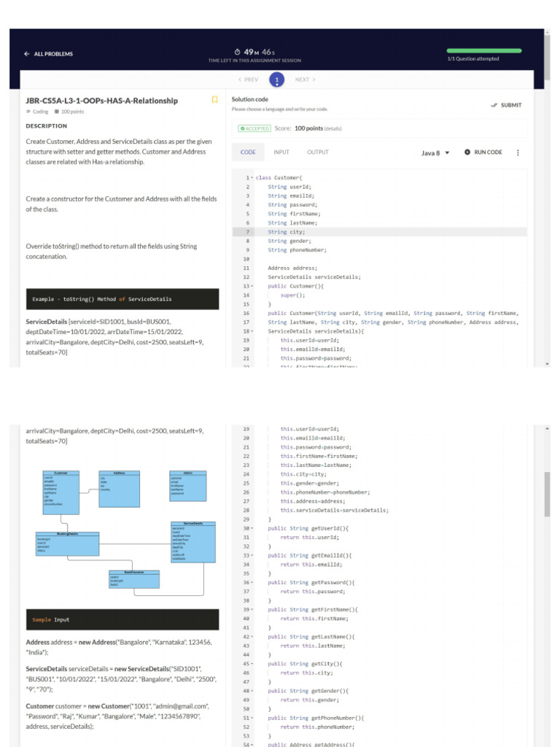Collapse code fold at line 45 getCity
This screenshot has height=747, width=560.
[x=252, y=664]
